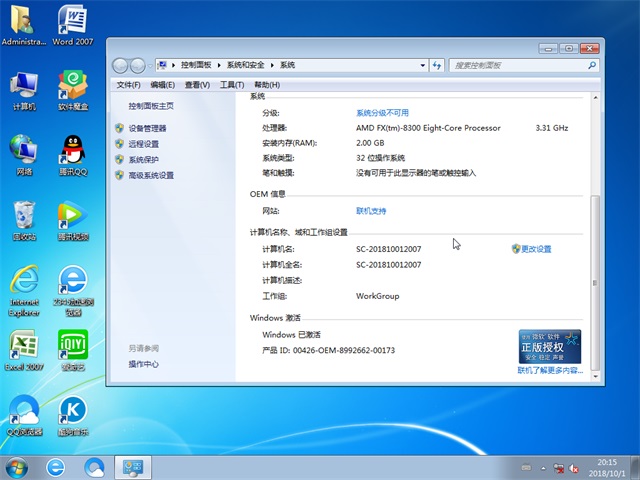Open the QQ浏览器 desktop icon
Viewport: 640px width, 480px height.
[24, 416]
